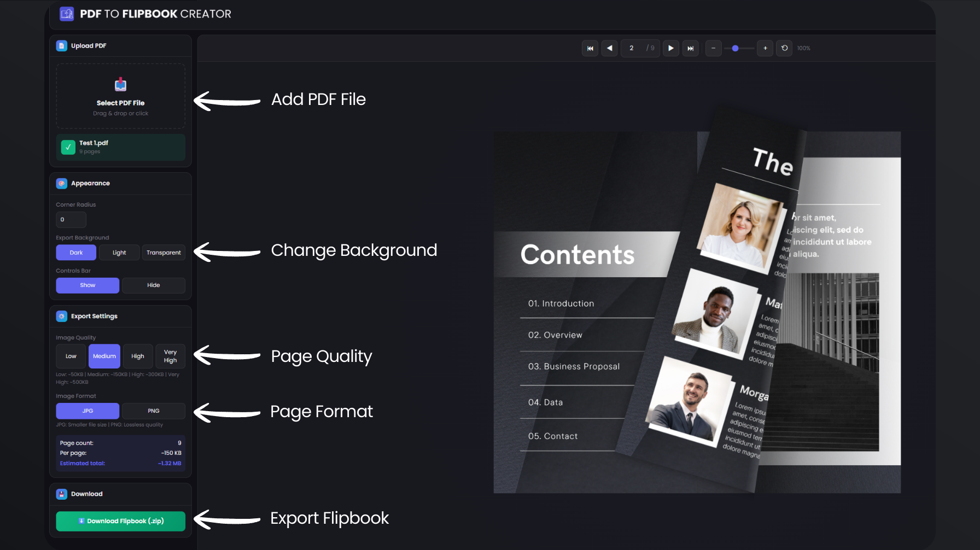
Task: Set image quality to High
Action: [x=138, y=356]
